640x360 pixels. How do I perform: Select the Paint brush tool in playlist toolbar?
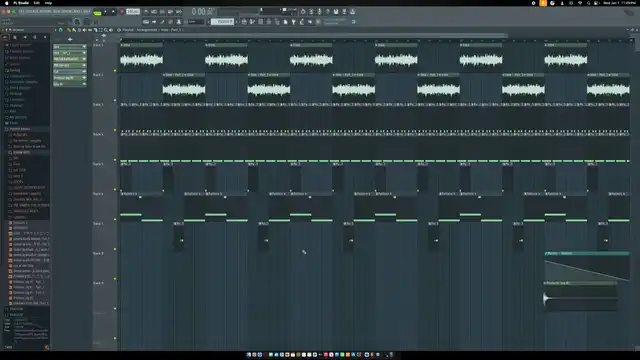[x=74, y=30]
